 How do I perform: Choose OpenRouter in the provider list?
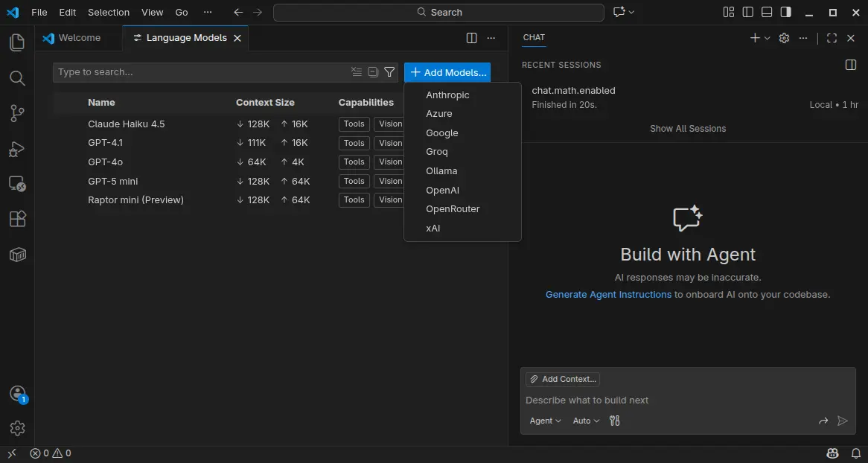(453, 209)
